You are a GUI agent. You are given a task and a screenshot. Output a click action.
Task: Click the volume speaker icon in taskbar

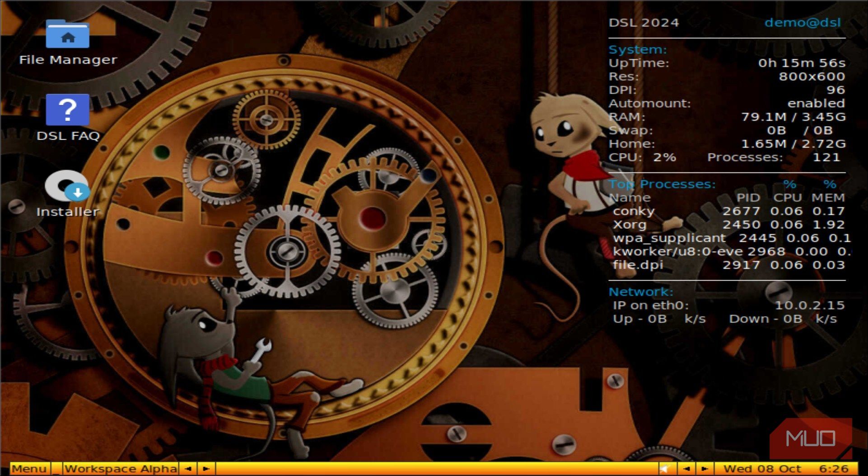tap(665, 469)
